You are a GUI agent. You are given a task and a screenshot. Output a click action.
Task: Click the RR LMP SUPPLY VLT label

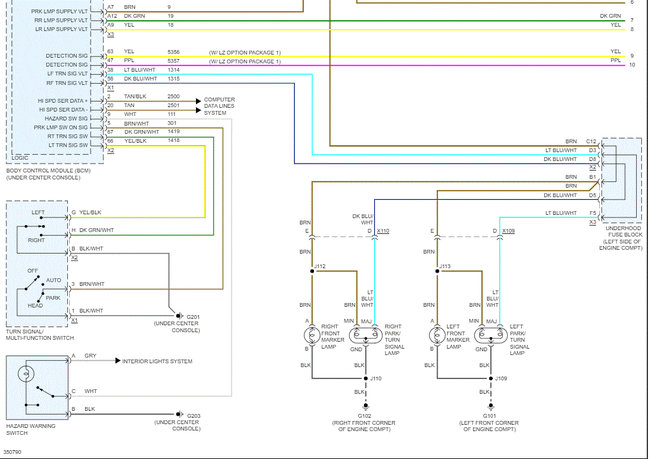(61, 20)
